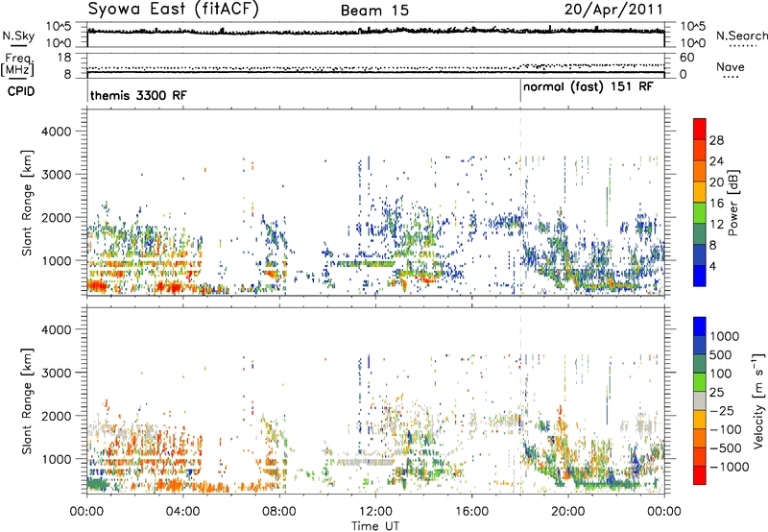Image resolution: width=768 pixels, height=532 pixels.
Task: Click the plot title "Syowa East (fitACF)"
Action: coord(173,9)
